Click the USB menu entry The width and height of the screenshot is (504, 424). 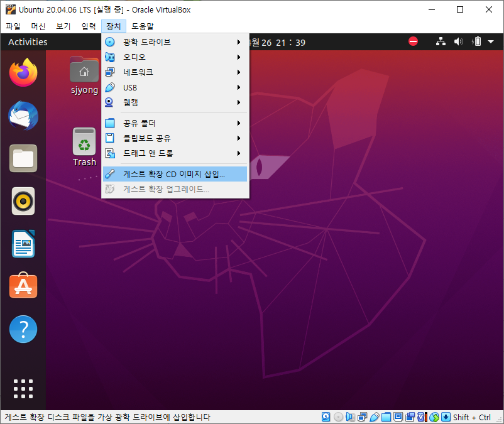175,87
